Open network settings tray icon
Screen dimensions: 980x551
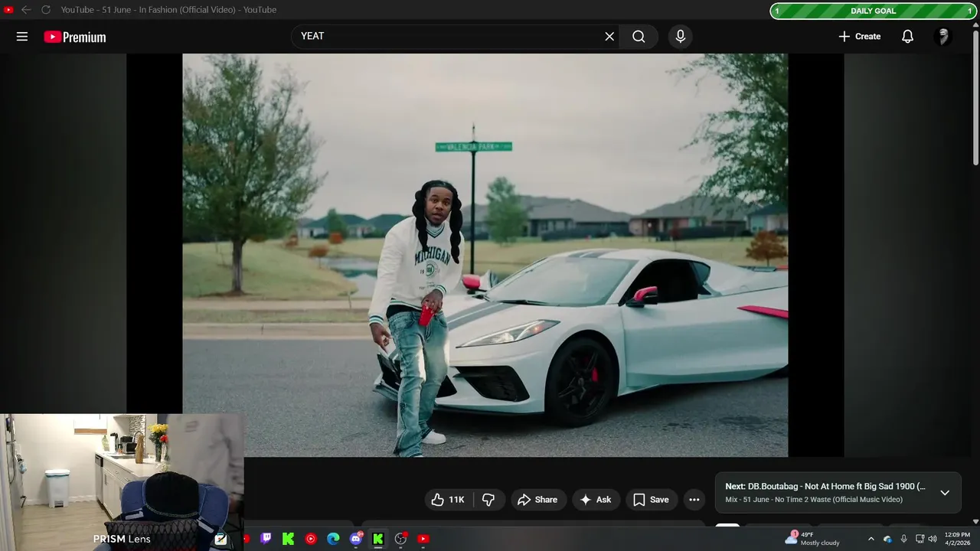click(920, 539)
